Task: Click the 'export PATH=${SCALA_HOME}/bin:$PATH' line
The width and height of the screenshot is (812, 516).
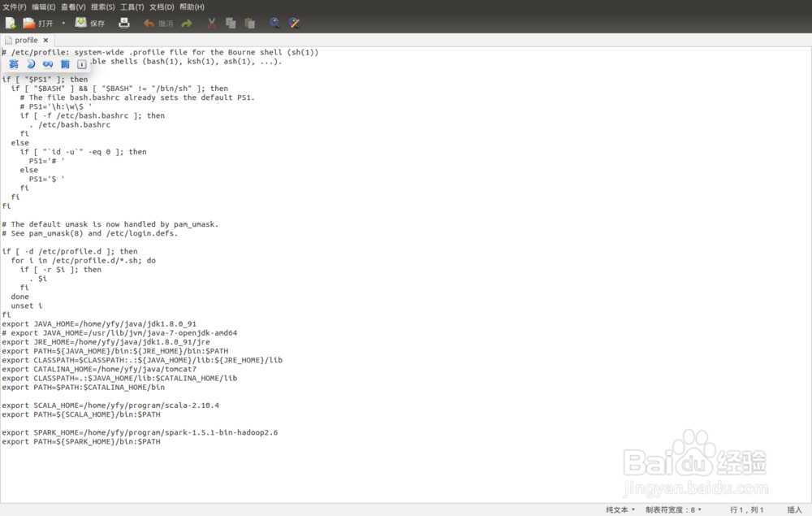Action: [80, 414]
